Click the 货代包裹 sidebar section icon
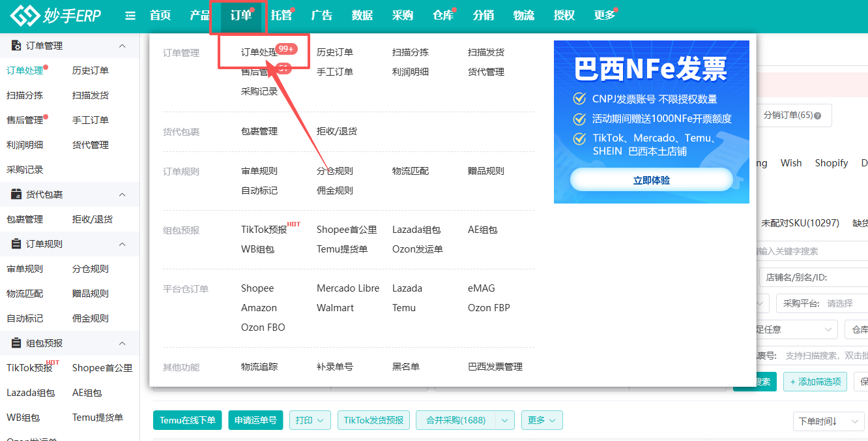 16,194
